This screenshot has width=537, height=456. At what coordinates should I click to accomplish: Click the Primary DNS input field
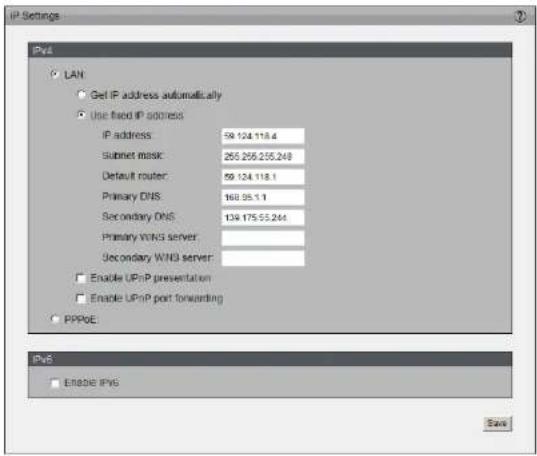point(263,197)
